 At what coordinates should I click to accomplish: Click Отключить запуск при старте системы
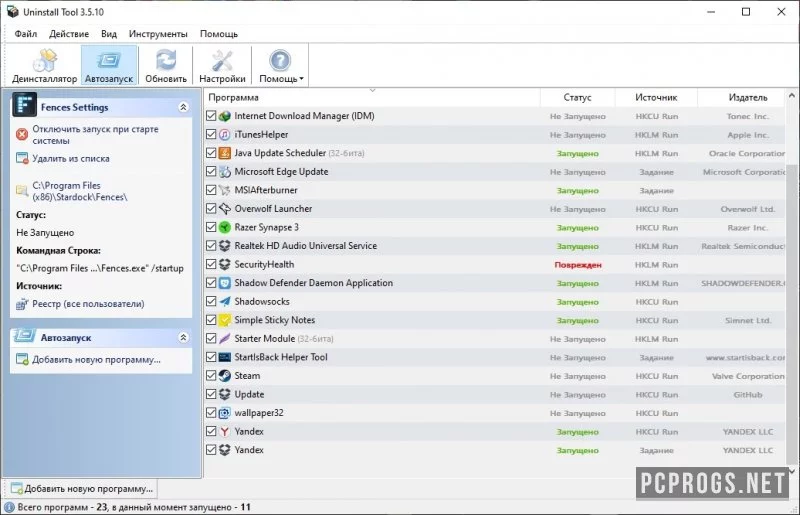click(95, 135)
